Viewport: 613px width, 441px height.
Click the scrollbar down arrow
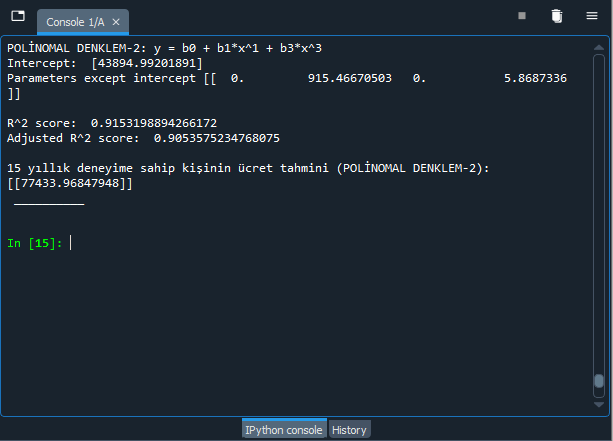pyautogui.click(x=599, y=405)
